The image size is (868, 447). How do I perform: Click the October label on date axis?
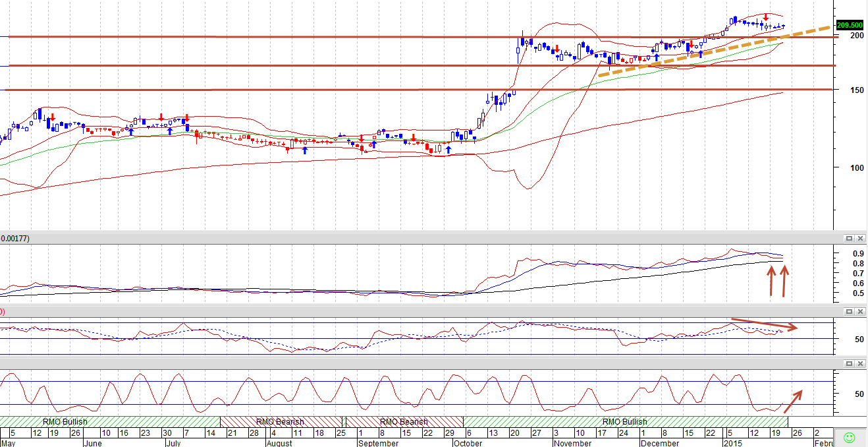click(x=468, y=443)
